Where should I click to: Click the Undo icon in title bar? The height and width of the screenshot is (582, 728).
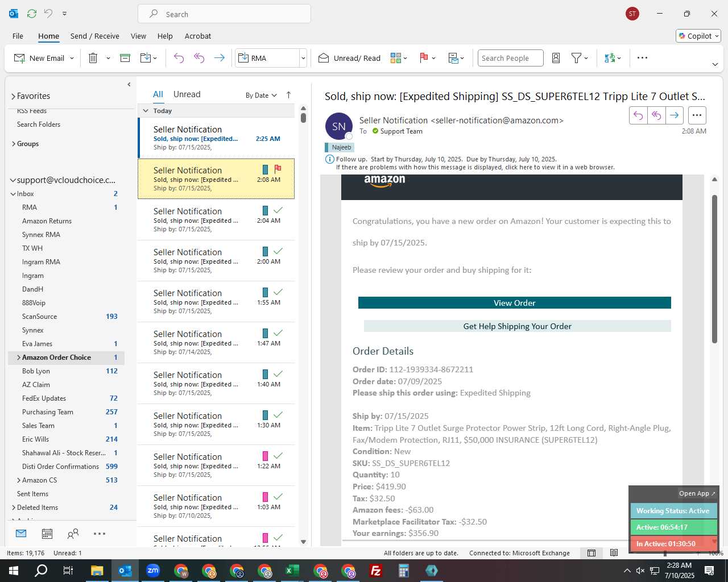tap(48, 13)
